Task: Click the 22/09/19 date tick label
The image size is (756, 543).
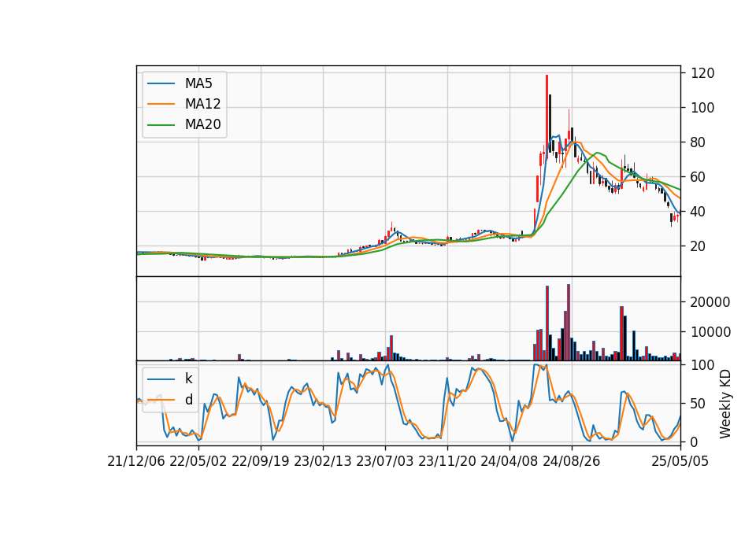Action: coord(261,461)
